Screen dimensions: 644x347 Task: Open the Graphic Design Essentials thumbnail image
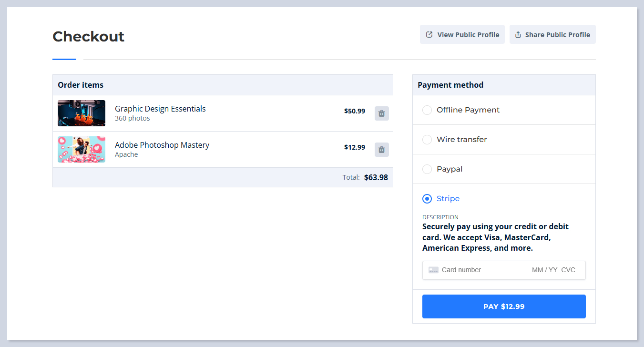click(x=82, y=113)
